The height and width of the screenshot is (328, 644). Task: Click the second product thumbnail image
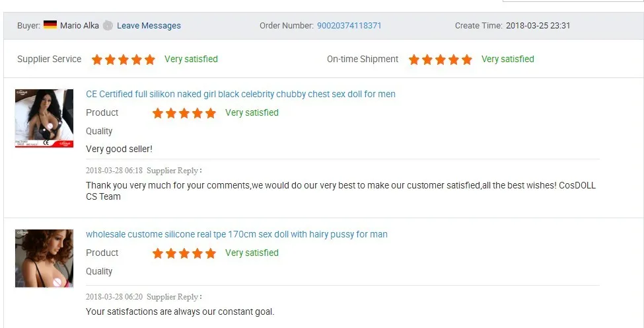coord(44,258)
